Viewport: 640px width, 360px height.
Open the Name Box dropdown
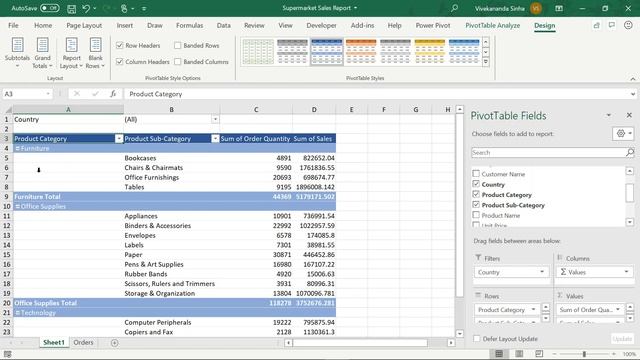(48, 94)
